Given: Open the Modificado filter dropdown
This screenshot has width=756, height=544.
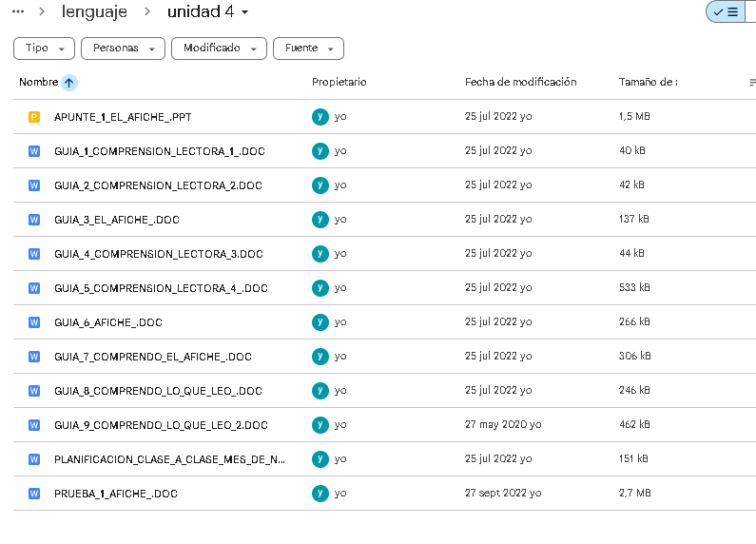Looking at the screenshot, I should tap(219, 49).
